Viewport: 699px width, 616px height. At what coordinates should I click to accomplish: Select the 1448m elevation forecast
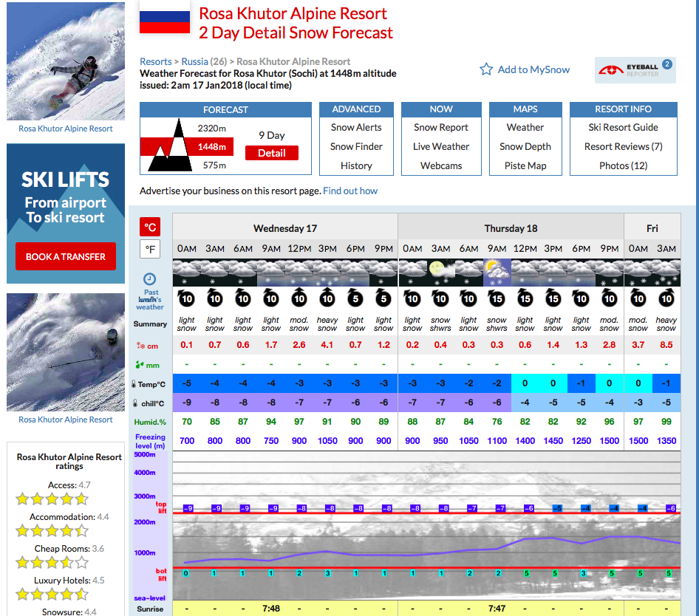click(x=212, y=147)
